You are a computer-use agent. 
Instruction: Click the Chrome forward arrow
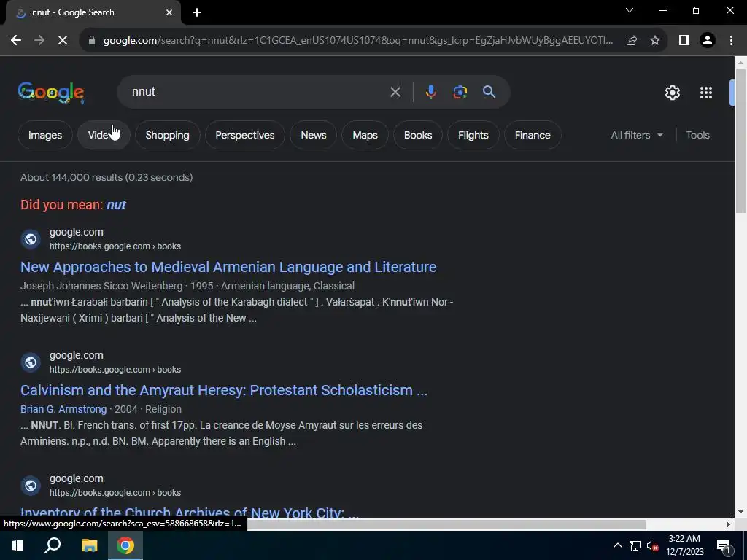[39, 41]
